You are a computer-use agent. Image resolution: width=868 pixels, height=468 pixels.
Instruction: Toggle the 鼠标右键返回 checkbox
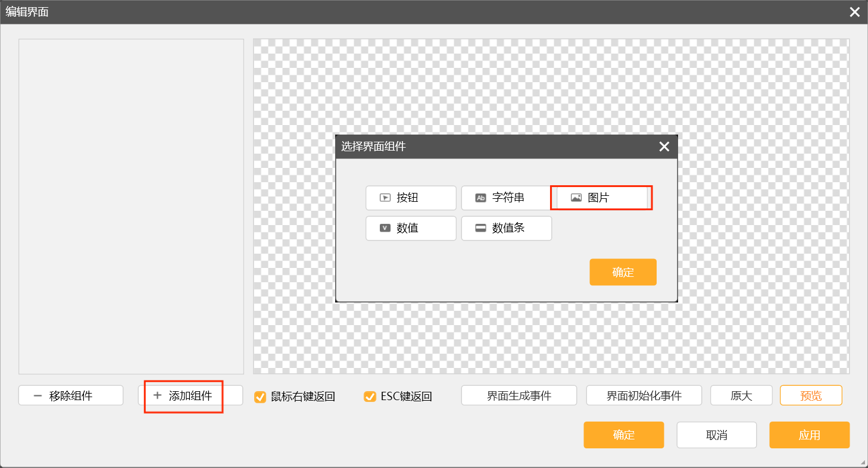click(260, 397)
